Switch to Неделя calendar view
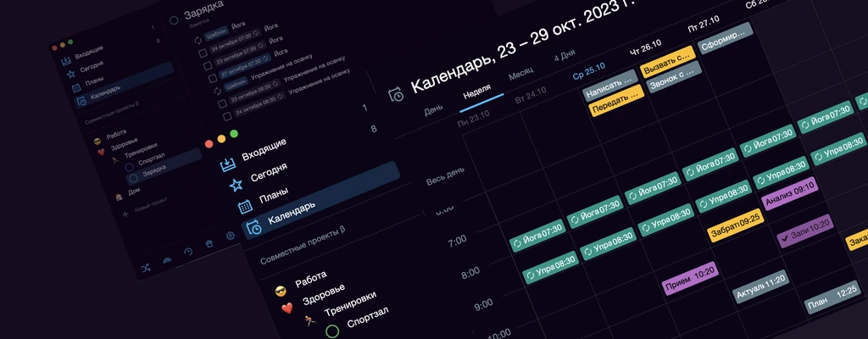This screenshot has width=868, height=339. click(x=477, y=92)
